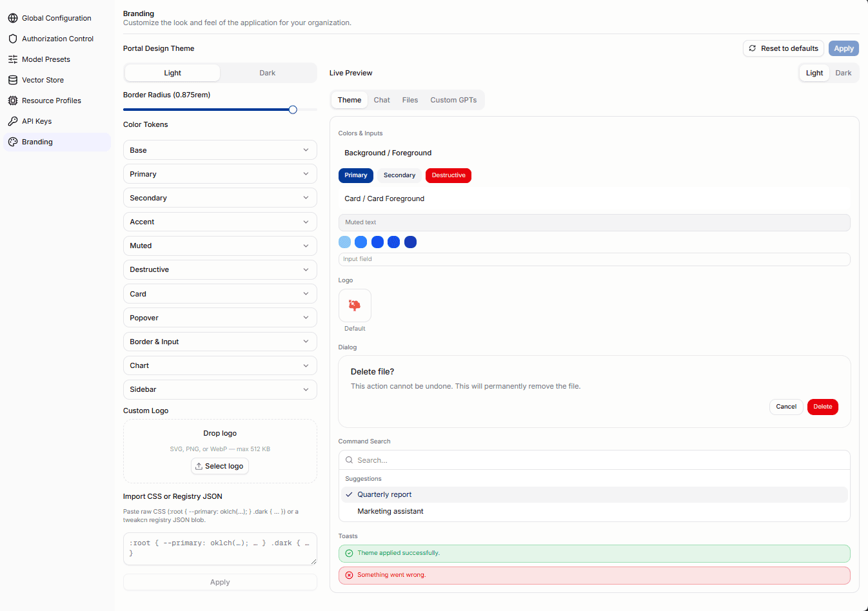Screen dimensions: 868x611
Task: Expand the Popover color token section
Action: click(x=220, y=318)
